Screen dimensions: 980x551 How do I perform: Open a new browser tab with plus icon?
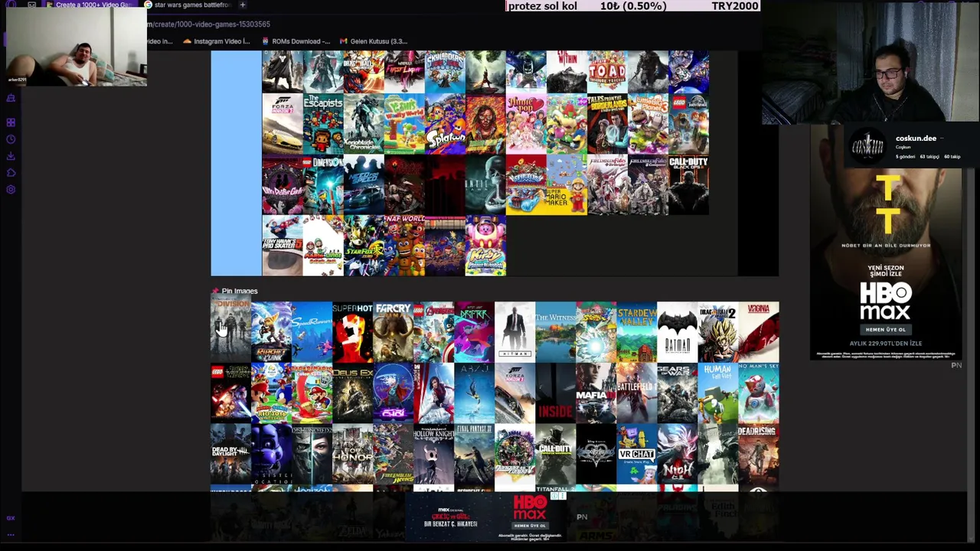(242, 5)
